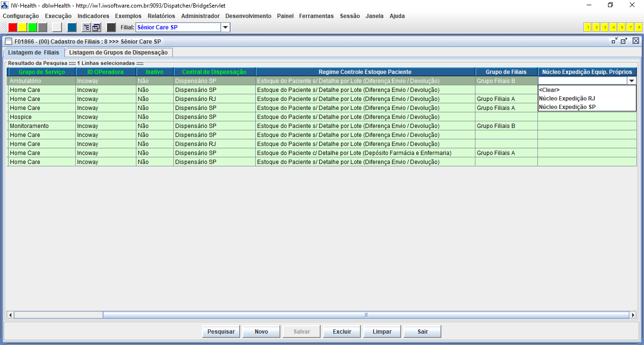644x345 pixels.
Task: Switch to Listagem de Grupos de Dispensação tab
Action: (x=118, y=53)
